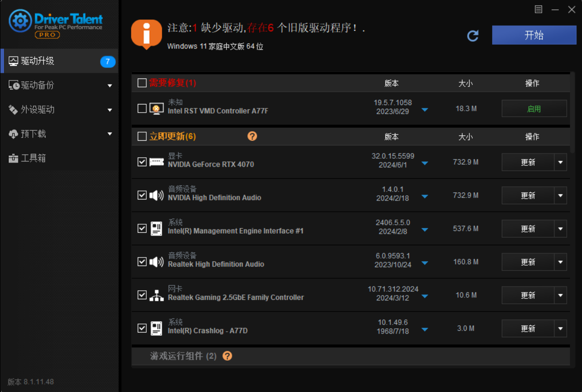Click the Intel Management Engine Interface board icon

click(x=156, y=229)
